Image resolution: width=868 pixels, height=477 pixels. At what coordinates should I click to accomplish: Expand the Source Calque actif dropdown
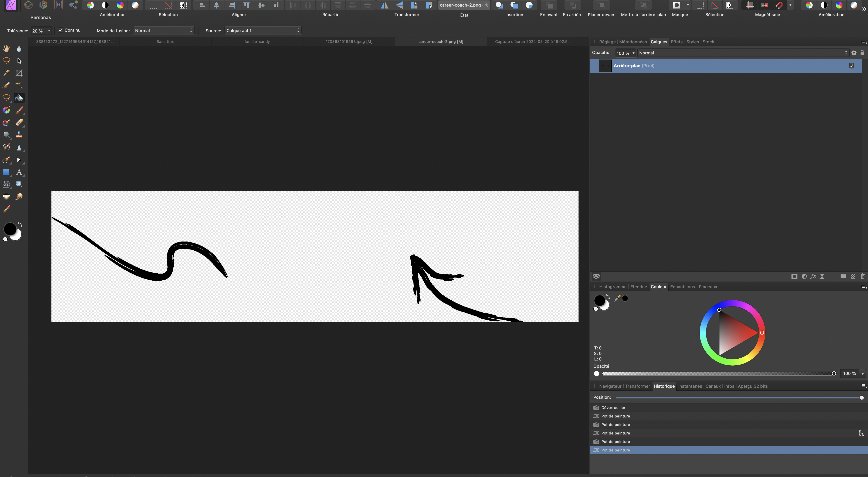pyautogui.click(x=262, y=30)
